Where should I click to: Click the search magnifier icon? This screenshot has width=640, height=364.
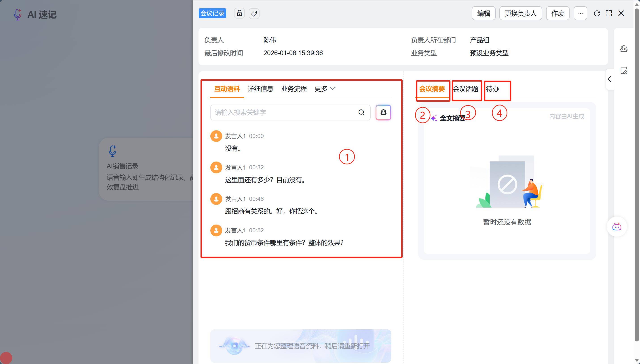361,112
